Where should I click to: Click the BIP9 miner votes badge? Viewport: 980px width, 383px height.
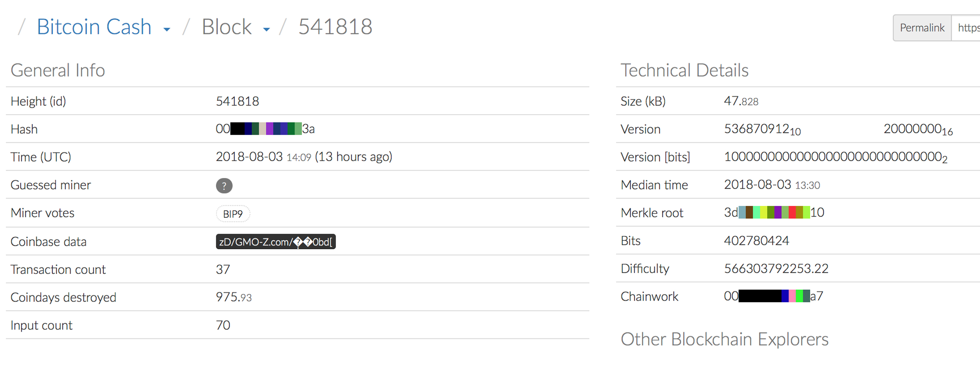pyautogui.click(x=233, y=214)
